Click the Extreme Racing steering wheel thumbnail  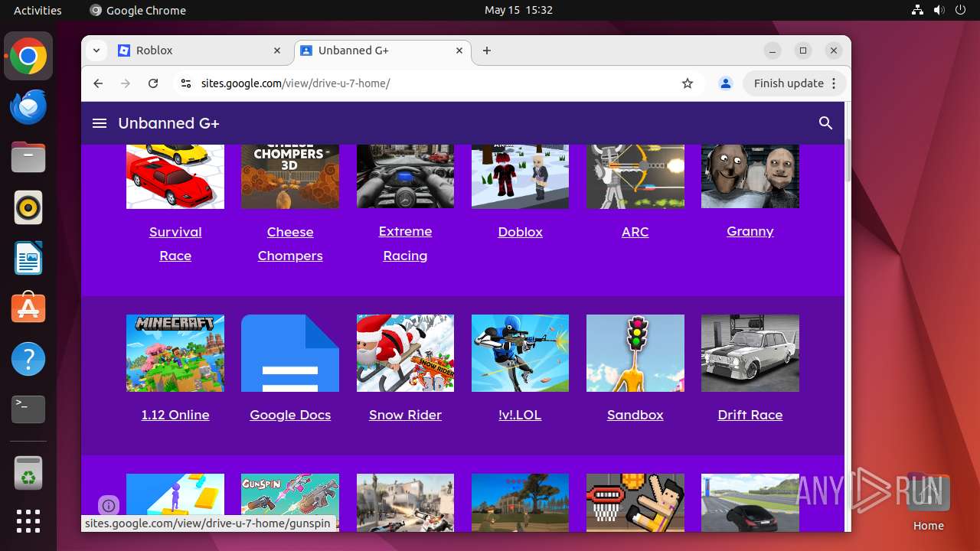pyautogui.click(x=405, y=176)
